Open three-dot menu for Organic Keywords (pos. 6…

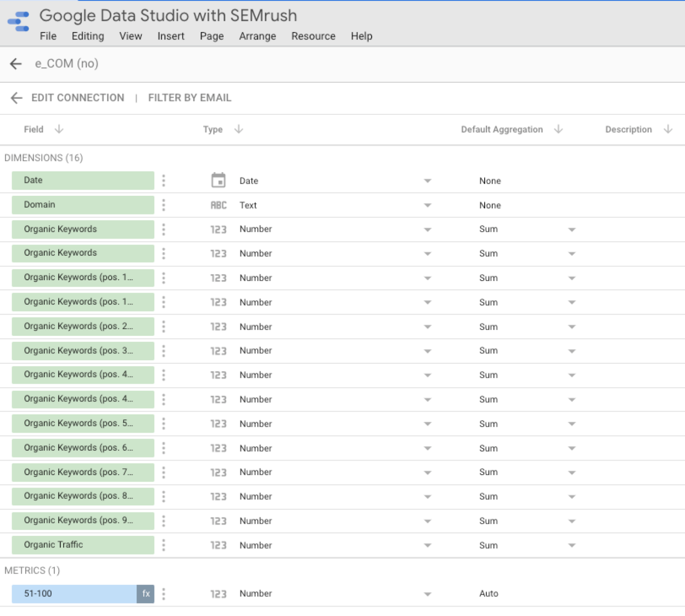(x=164, y=448)
